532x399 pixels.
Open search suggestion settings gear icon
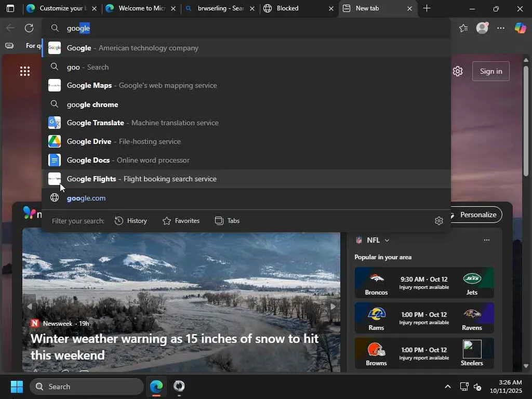[x=438, y=221]
